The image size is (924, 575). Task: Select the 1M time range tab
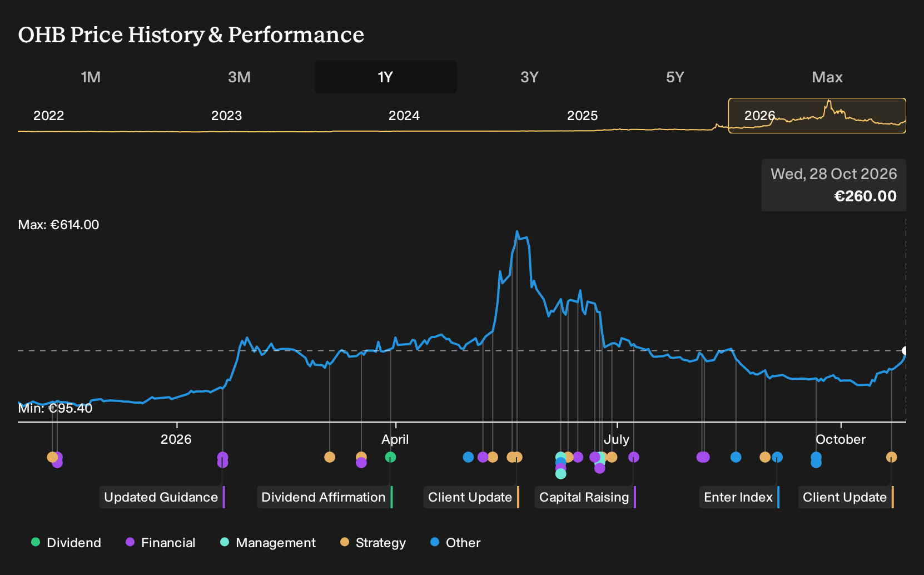pyautogui.click(x=91, y=77)
